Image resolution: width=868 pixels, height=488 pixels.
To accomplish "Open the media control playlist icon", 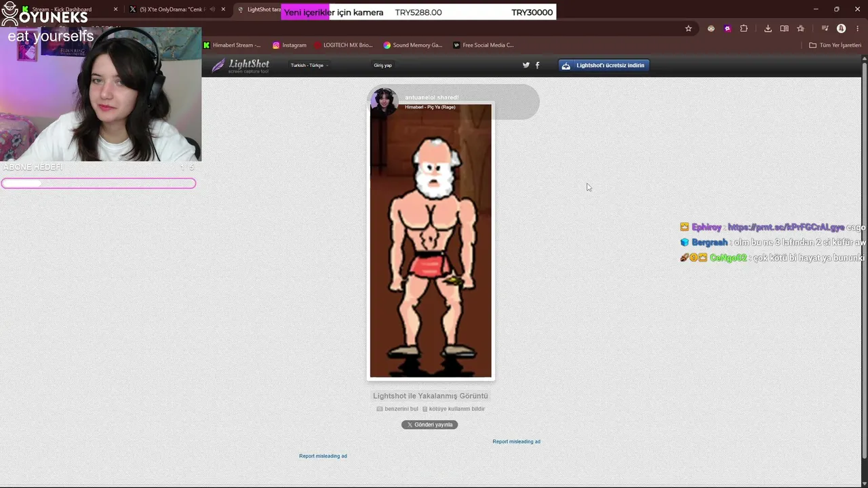I will [x=825, y=28].
